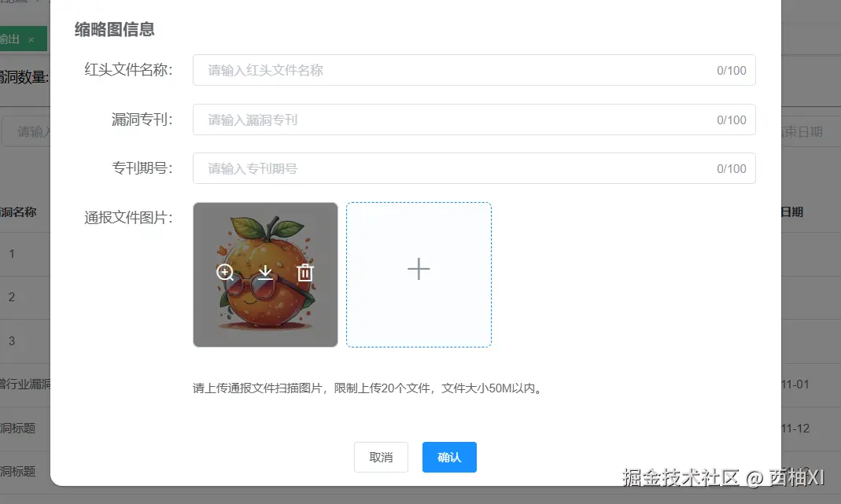Download the uploaded orange image
The width and height of the screenshot is (841, 504).
click(265, 272)
